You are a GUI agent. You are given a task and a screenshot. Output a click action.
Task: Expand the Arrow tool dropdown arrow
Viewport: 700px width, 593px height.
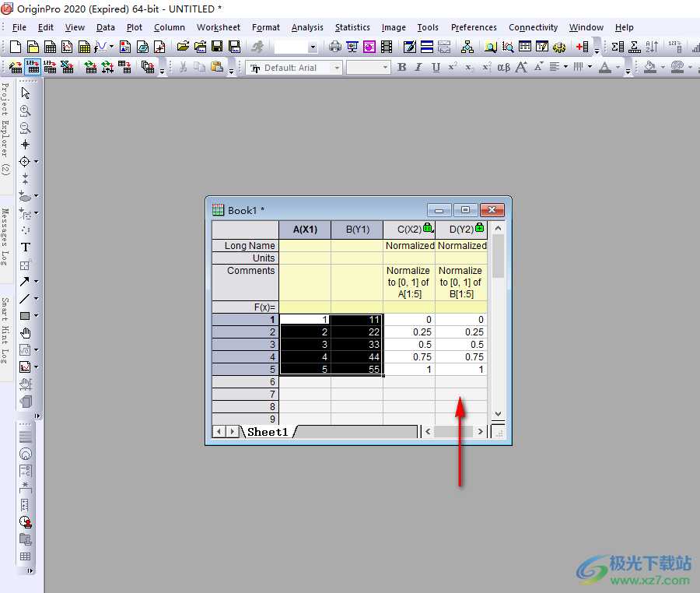point(36,281)
